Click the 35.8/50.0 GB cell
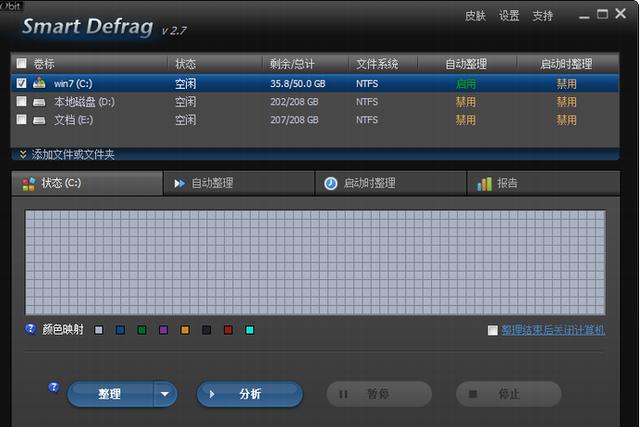The image size is (640, 427). click(298, 84)
